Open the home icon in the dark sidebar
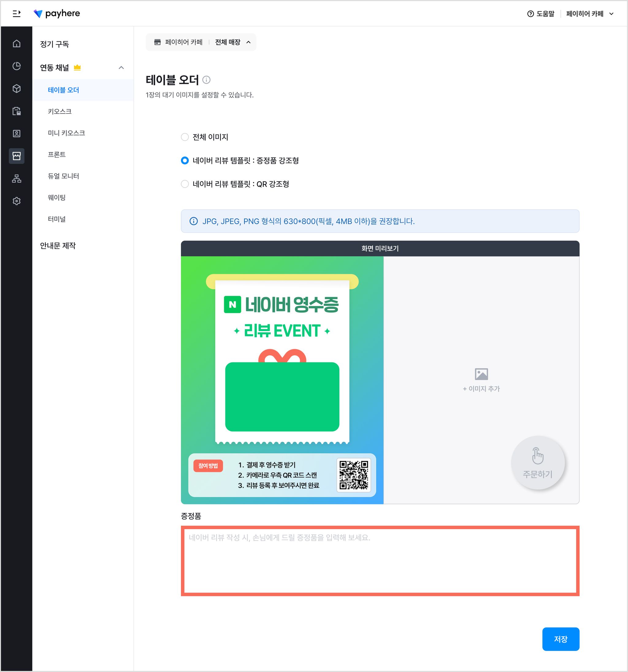 click(x=17, y=44)
